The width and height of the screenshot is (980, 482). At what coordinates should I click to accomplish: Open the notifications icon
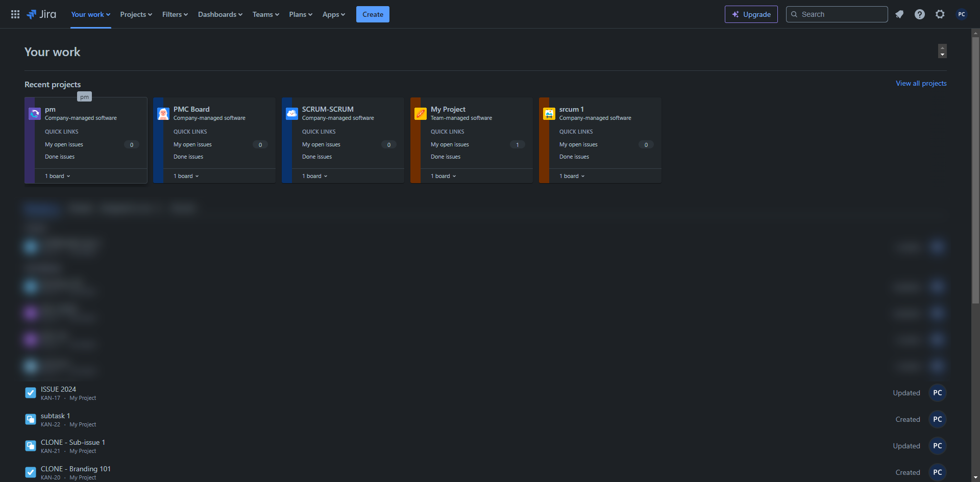tap(899, 14)
